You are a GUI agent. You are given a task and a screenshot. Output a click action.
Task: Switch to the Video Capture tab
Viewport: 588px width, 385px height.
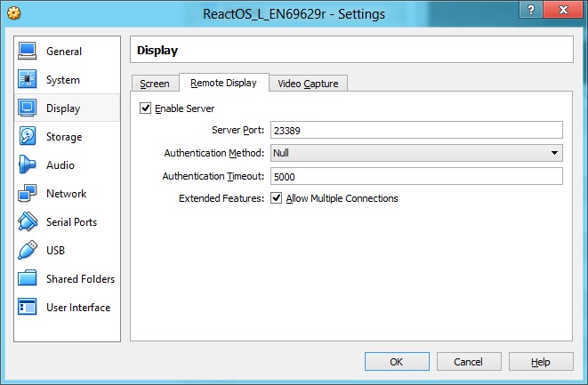coord(308,84)
